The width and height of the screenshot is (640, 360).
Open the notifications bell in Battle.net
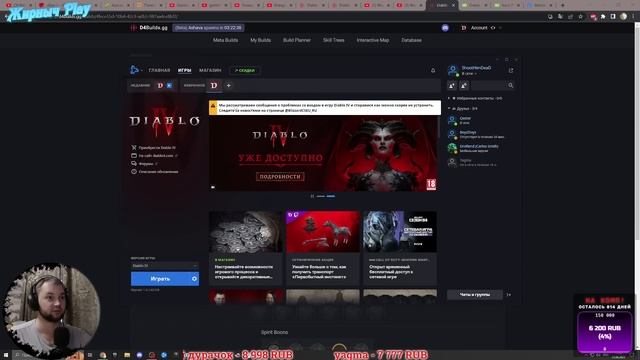(433, 70)
